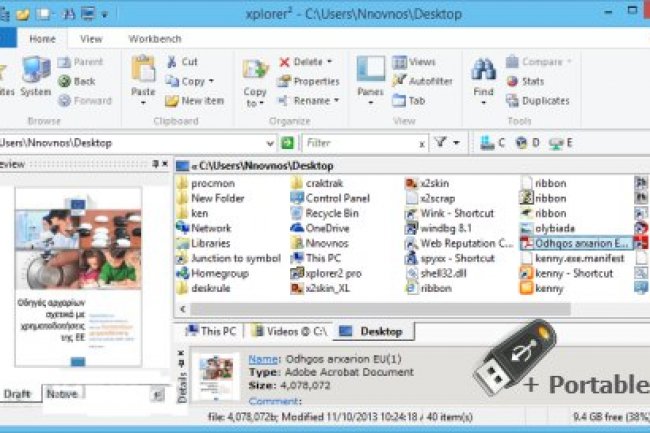Cut the selected item

pyautogui.click(x=182, y=62)
